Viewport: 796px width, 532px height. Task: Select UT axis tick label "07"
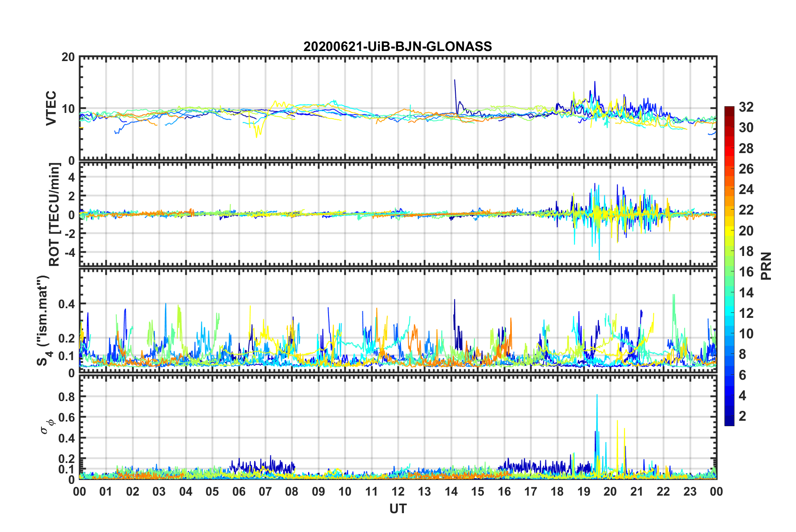[265, 491]
